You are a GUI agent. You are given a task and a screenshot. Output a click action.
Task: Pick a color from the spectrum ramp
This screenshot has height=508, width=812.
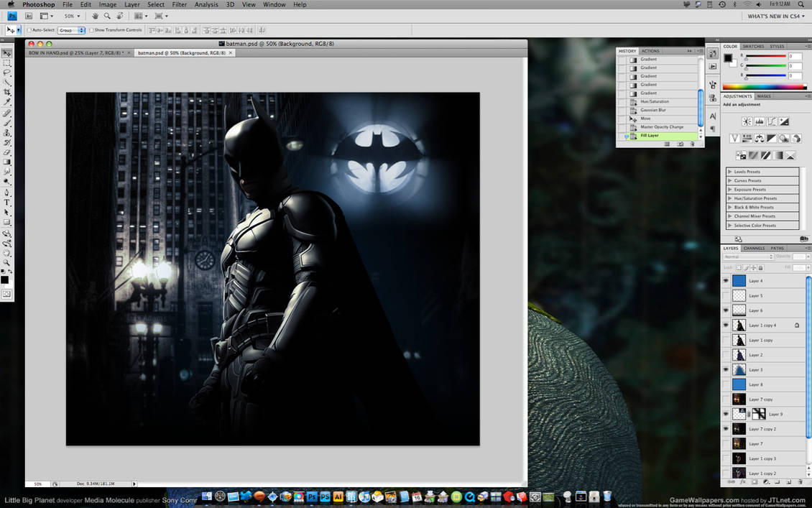coord(765,86)
